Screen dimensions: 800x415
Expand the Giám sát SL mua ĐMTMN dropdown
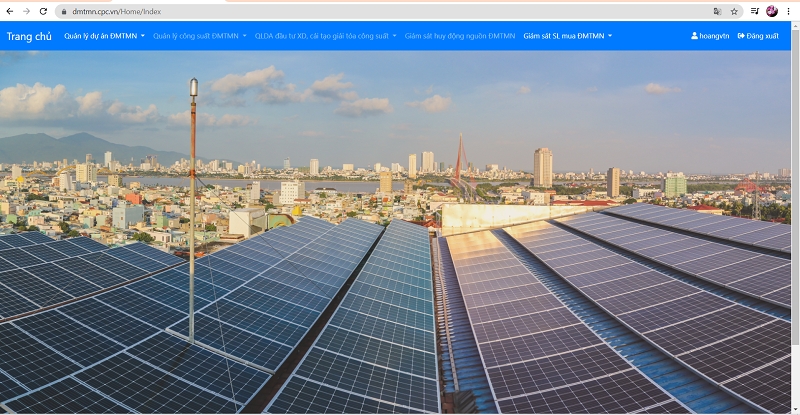[x=567, y=36]
